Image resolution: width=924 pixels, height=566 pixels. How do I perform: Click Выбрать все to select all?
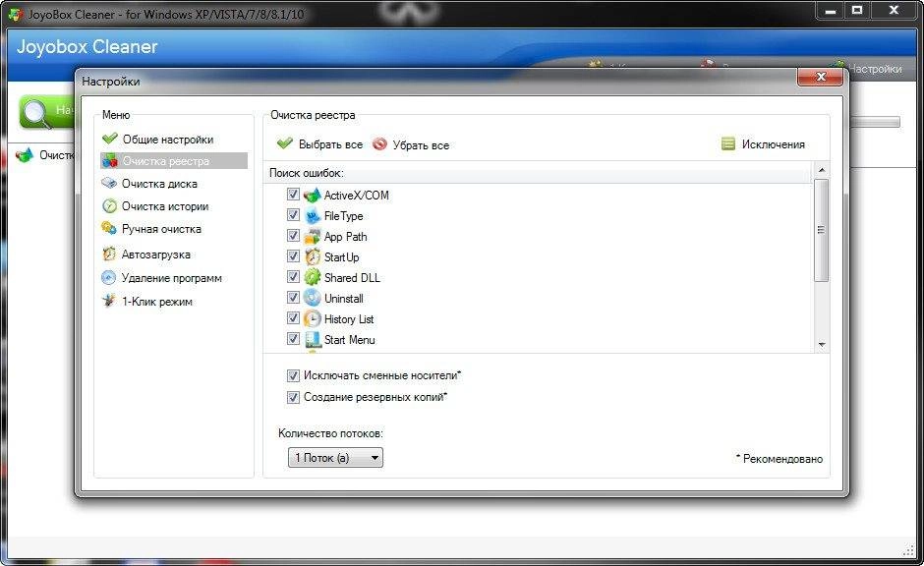tap(330, 144)
